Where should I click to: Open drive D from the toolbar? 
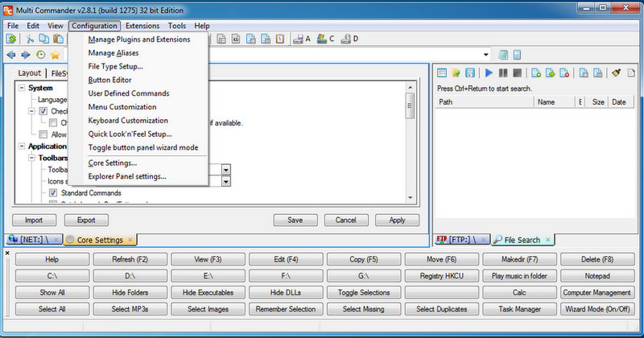click(x=349, y=39)
